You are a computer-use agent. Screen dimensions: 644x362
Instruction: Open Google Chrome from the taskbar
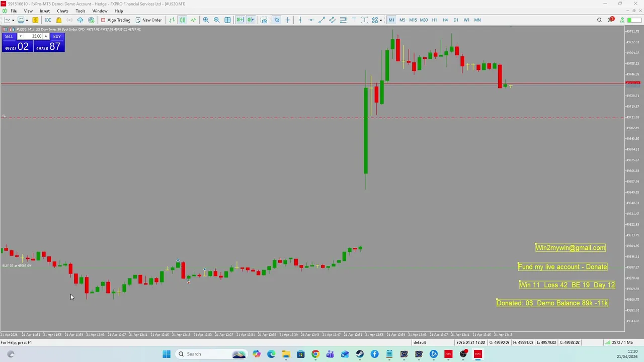(315, 354)
